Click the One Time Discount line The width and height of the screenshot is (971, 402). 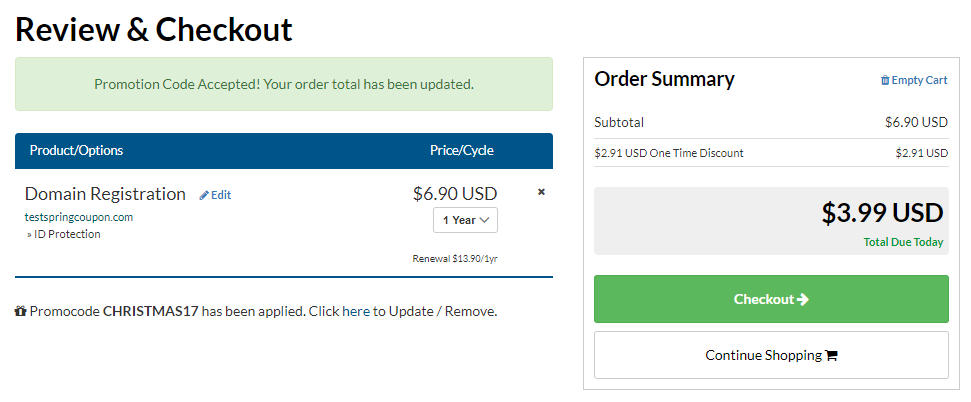(x=771, y=153)
